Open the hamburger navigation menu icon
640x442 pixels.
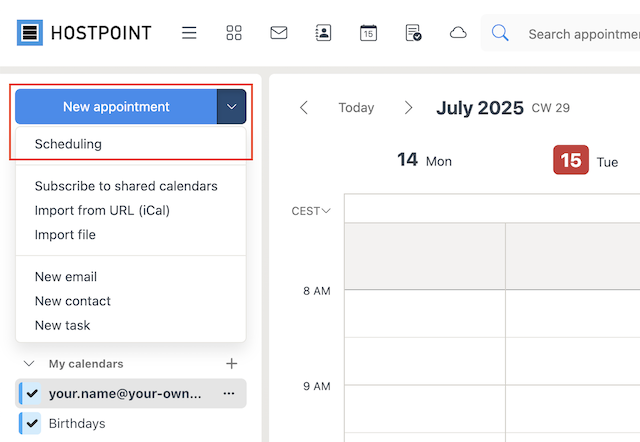coord(189,33)
